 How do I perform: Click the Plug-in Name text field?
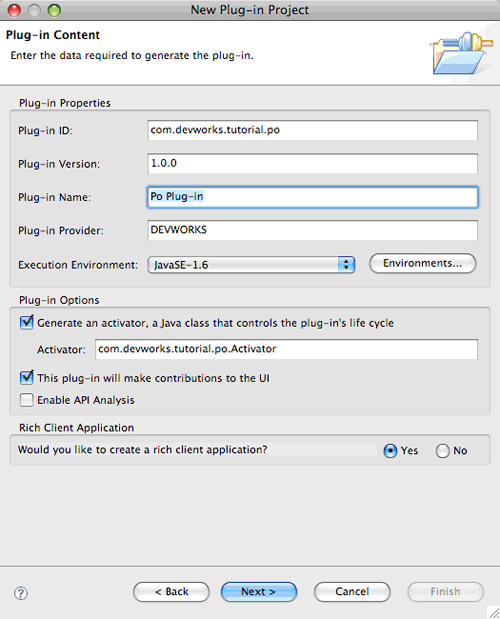(313, 197)
